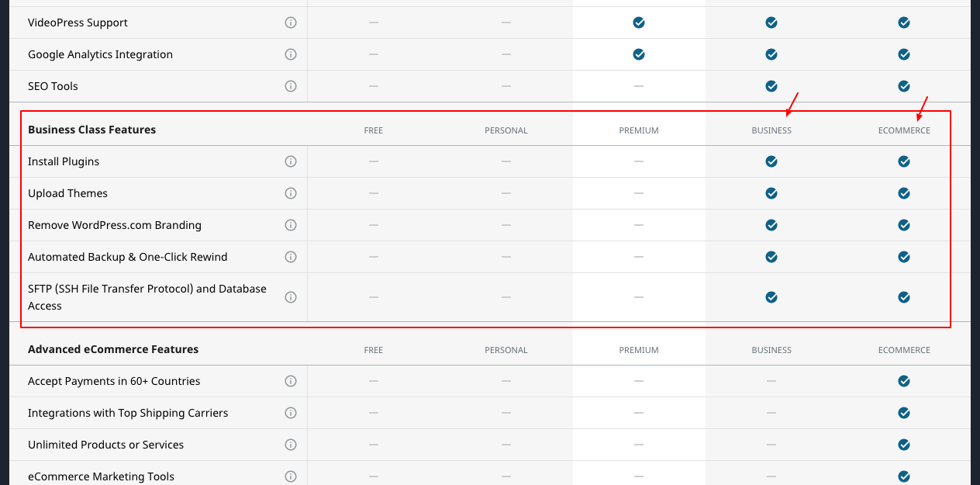Open the info tooltip for Remove WordPress.com Branding
Viewport: 980px width, 485px height.
coord(291,225)
